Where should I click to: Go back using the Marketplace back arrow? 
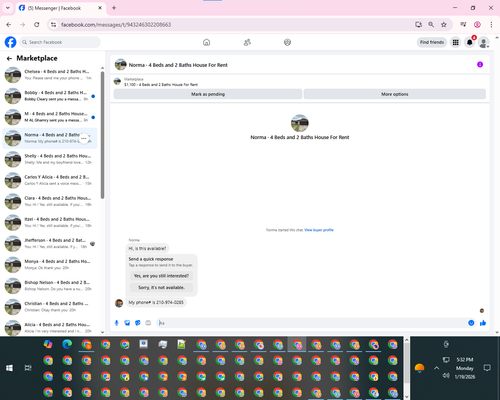click(x=9, y=59)
